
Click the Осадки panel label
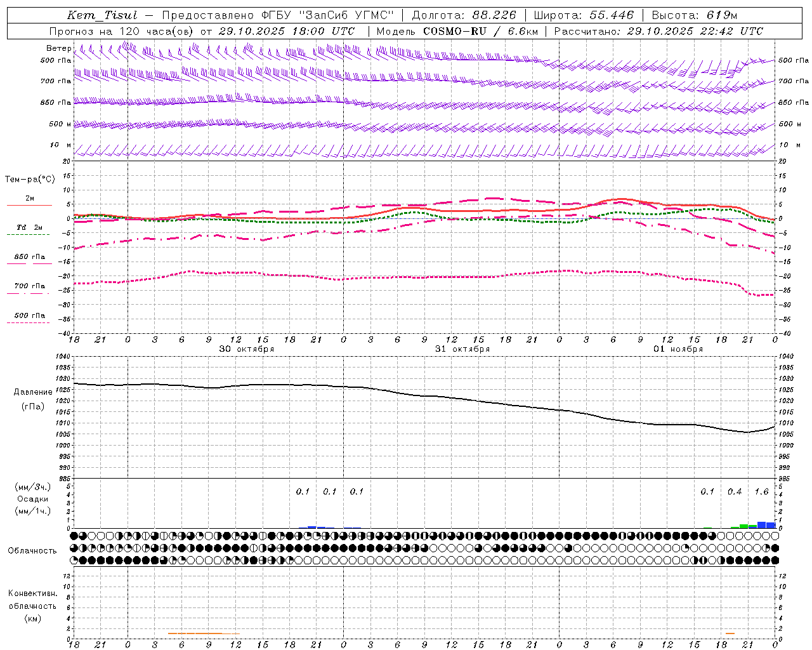(x=33, y=499)
